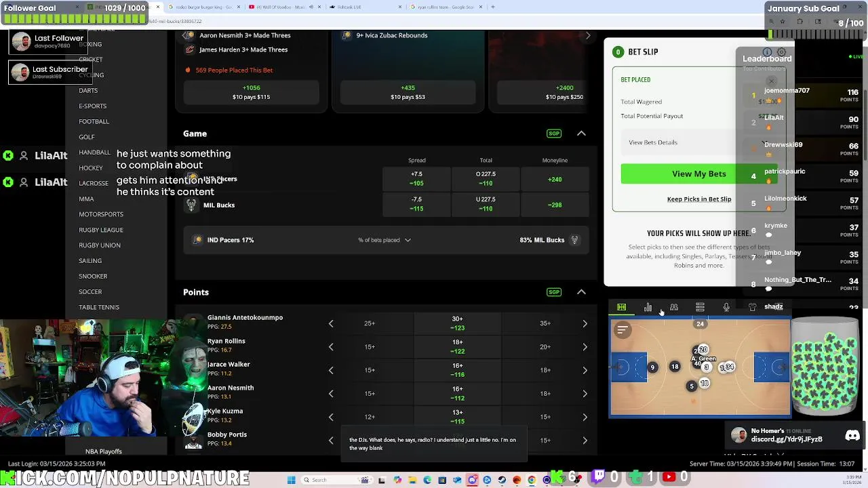Open the jersey lineups tab in tracker
The height and width of the screenshot is (488, 868).
click(x=752, y=307)
